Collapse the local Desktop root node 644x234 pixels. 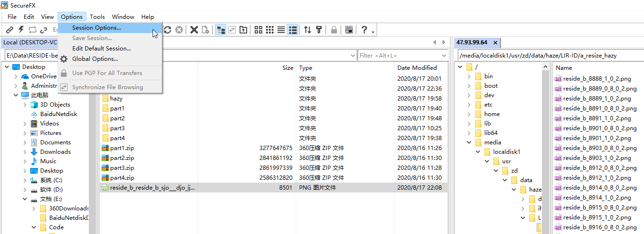pos(7,67)
